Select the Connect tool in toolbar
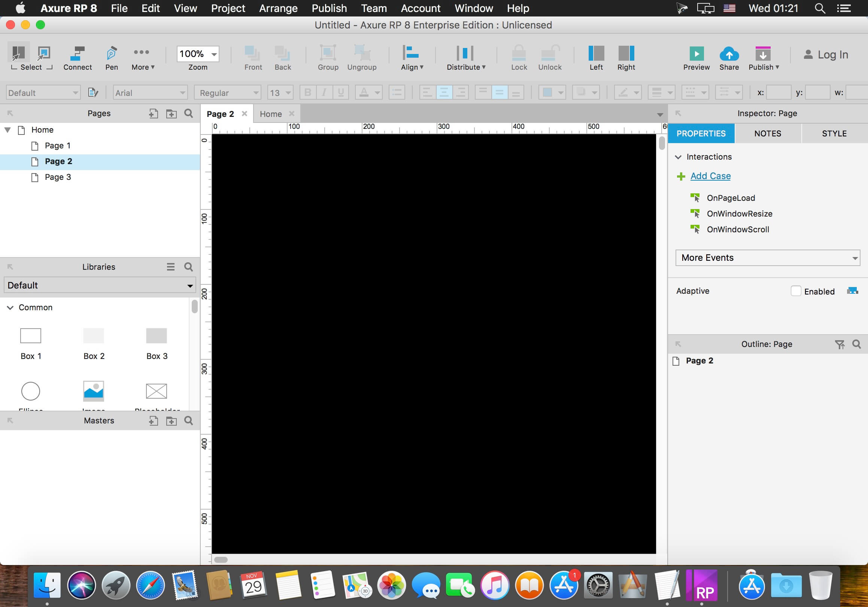This screenshot has height=607, width=868. coord(78,54)
